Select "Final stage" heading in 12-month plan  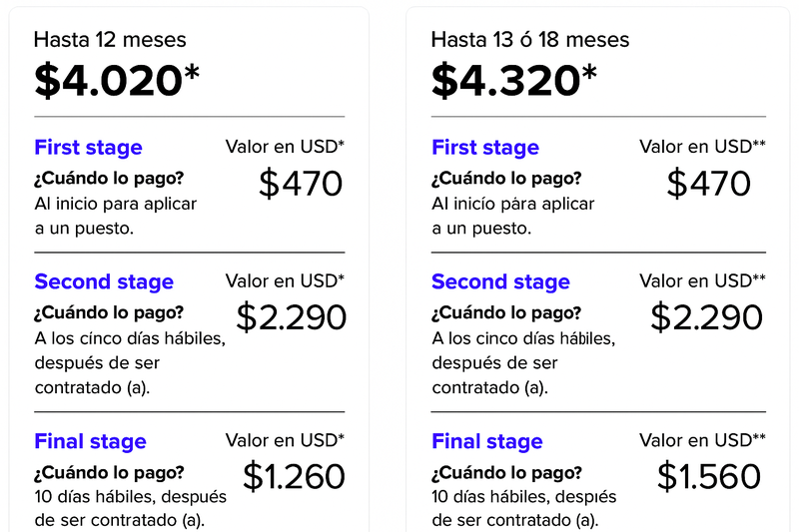click(x=90, y=441)
